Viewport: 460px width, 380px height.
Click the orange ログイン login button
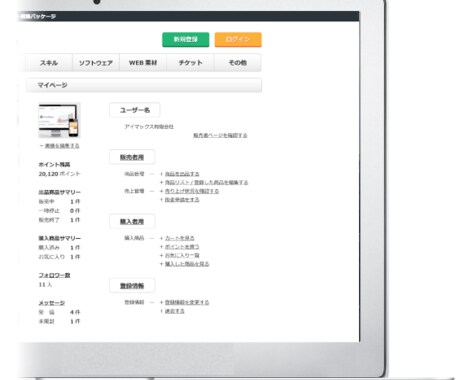[238, 40]
